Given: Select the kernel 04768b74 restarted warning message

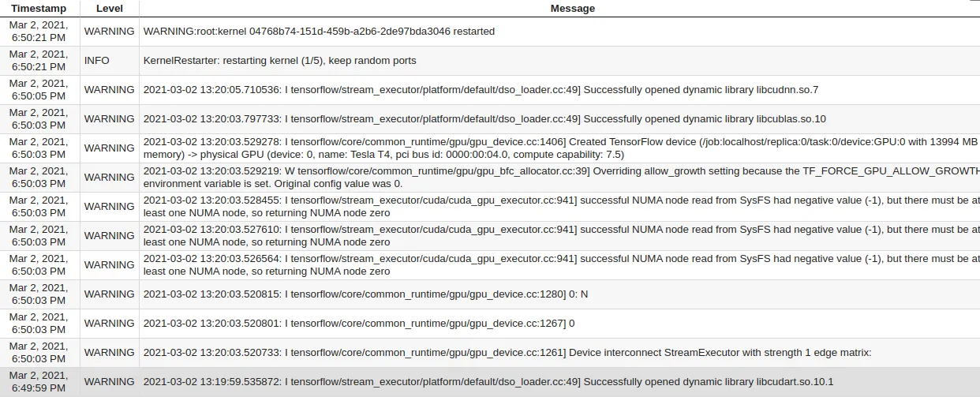Looking at the screenshot, I should pos(319,32).
